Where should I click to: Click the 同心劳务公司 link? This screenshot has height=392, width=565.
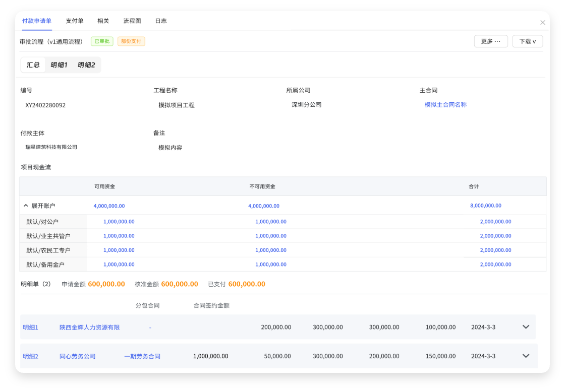(77, 356)
